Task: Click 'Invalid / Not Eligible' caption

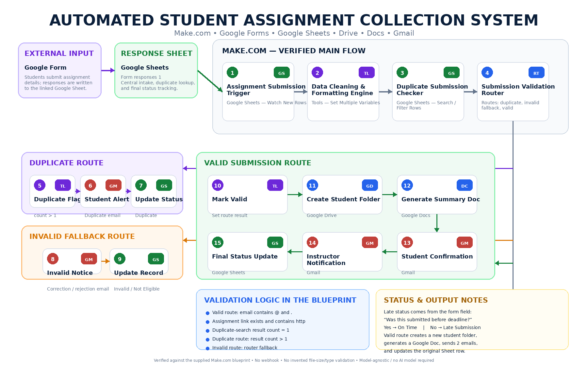Action: [x=137, y=289]
